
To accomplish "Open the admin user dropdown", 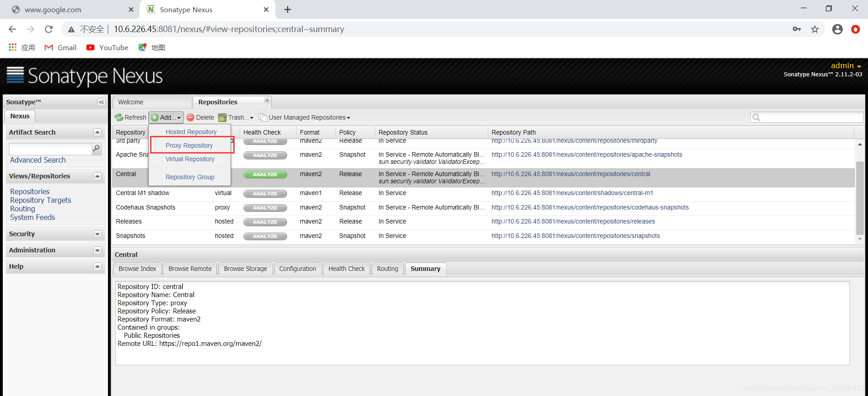I will (x=846, y=66).
